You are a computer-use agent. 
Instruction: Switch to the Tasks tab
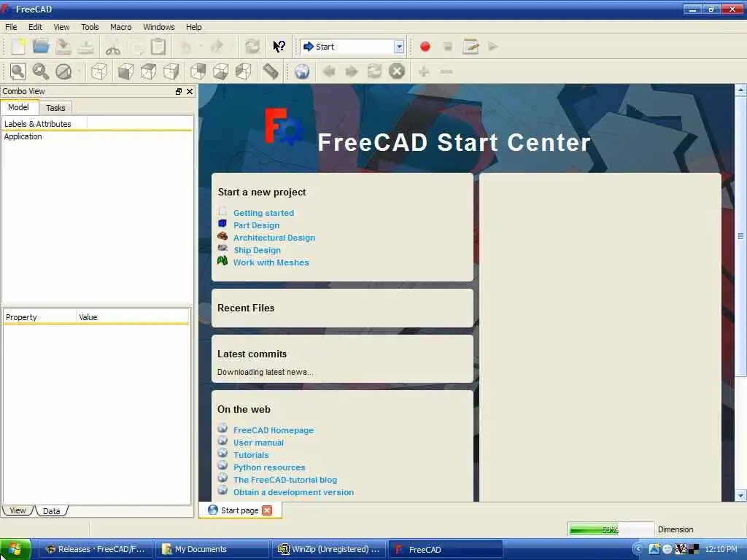point(55,108)
